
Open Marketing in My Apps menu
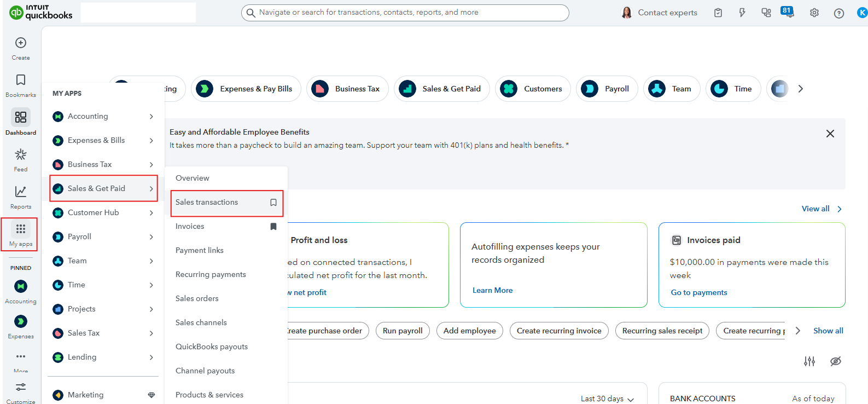[x=103, y=395]
